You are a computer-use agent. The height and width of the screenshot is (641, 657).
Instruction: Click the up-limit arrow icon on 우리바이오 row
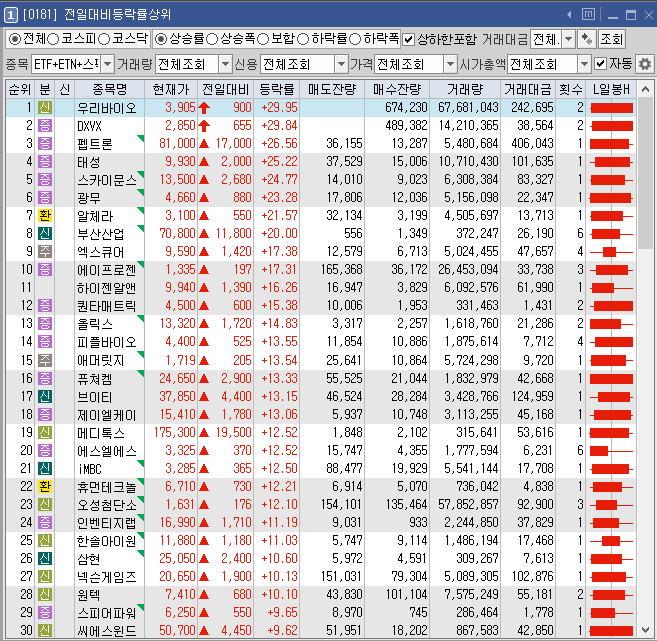[x=204, y=108]
